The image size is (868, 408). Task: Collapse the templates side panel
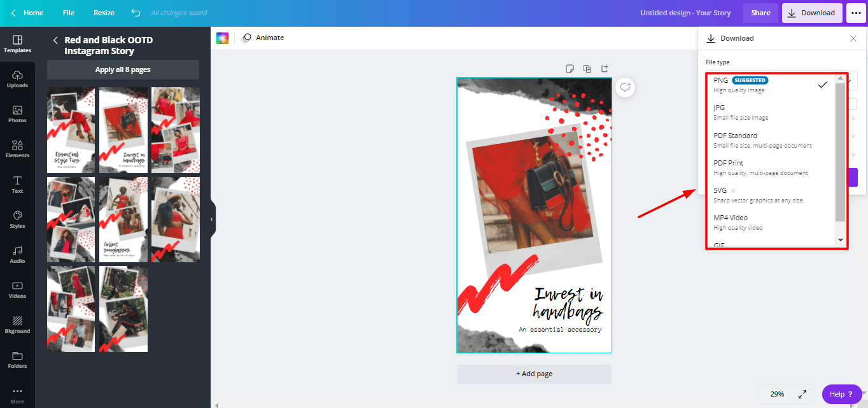pos(212,220)
